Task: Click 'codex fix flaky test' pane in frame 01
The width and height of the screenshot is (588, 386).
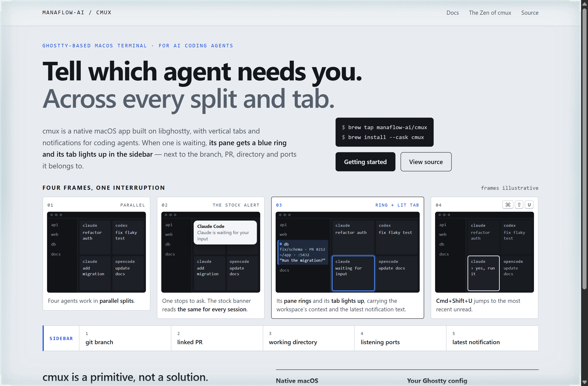Action: pos(128,237)
